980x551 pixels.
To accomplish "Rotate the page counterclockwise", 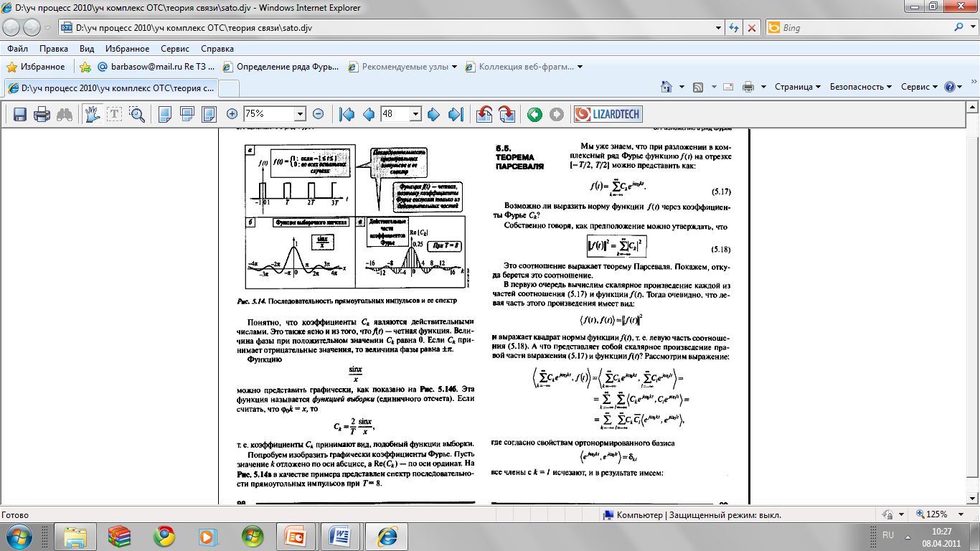I will click(484, 114).
